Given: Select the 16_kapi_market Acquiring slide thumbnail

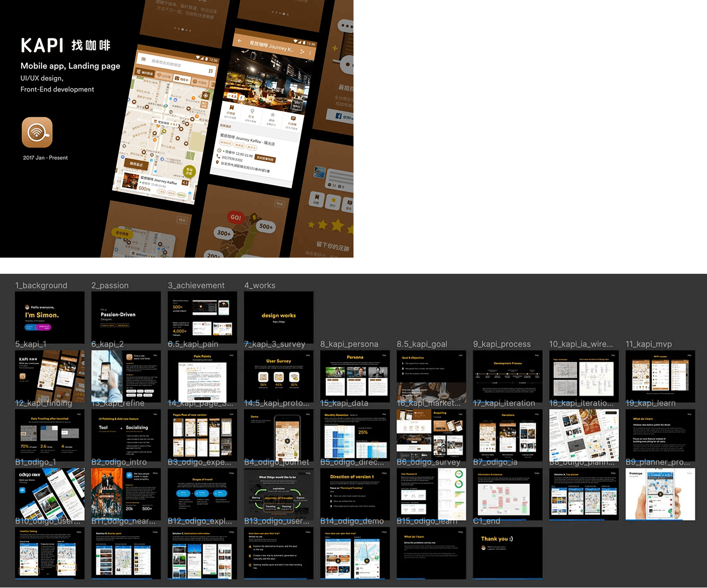Looking at the screenshot, I should (431, 435).
